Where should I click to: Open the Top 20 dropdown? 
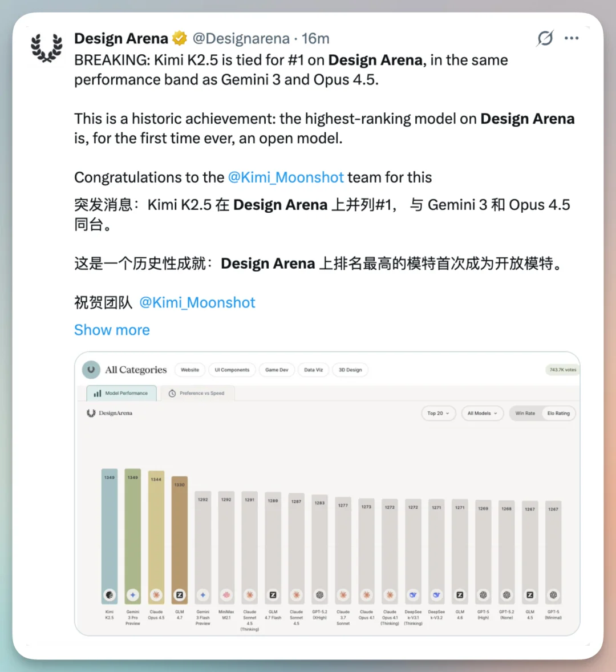[x=438, y=413]
